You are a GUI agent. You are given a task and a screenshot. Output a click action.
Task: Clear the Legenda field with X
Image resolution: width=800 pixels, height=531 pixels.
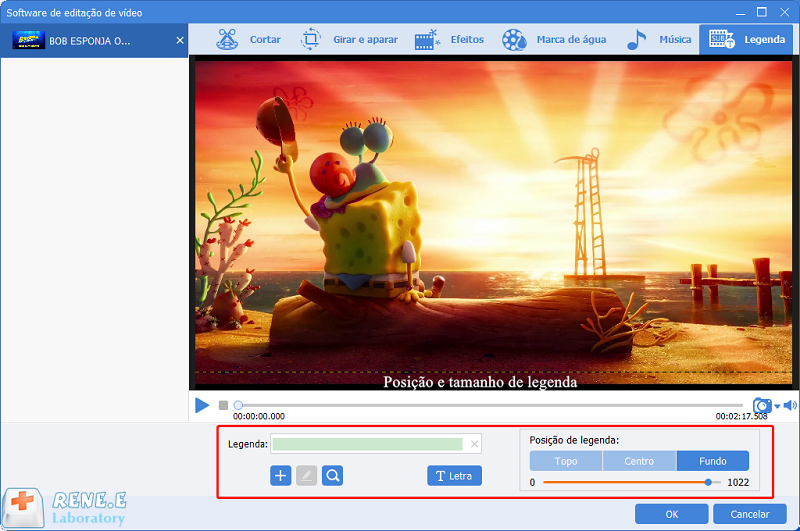[x=474, y=444]
